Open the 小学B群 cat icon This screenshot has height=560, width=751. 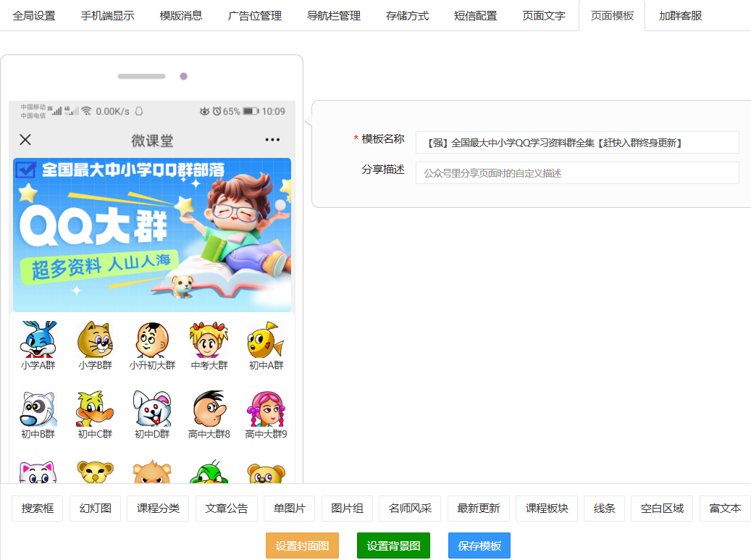click(95, 340)
